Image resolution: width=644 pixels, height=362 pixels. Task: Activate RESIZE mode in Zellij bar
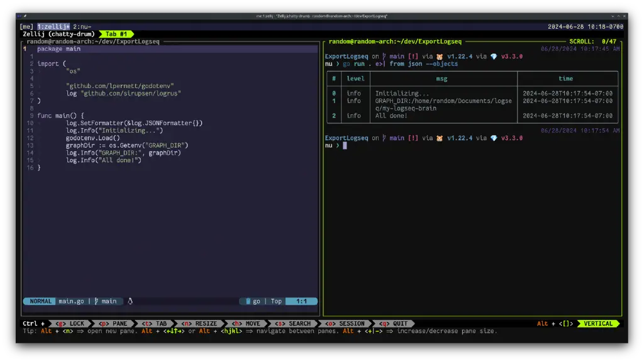[199, 324]
